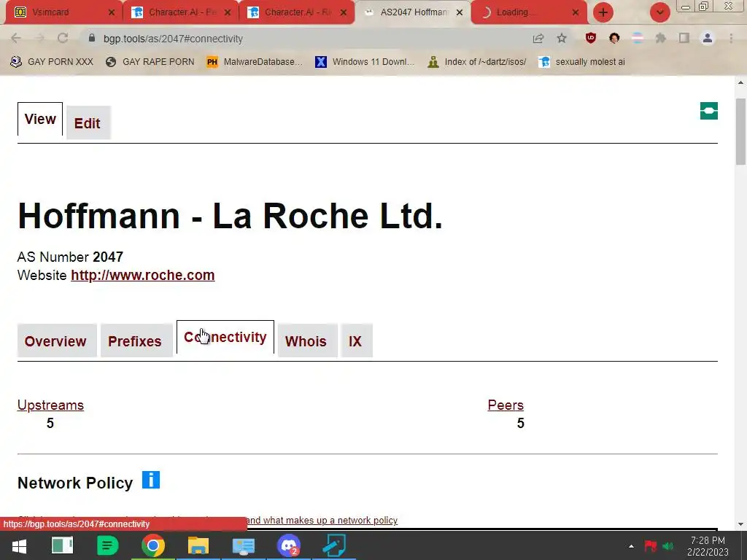Image resolution: width=747 pixels, height=560 pixels.
Task: Select the View tab on the page
Action: 40,119
